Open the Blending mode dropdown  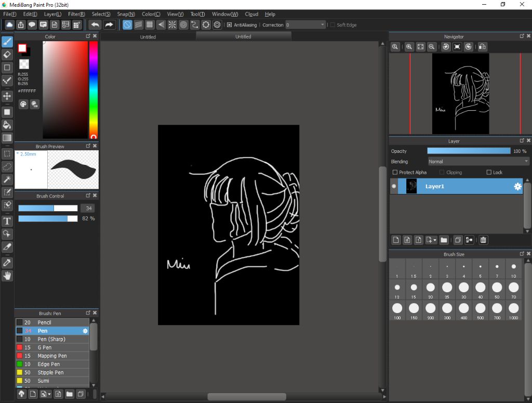pos(478,162)
